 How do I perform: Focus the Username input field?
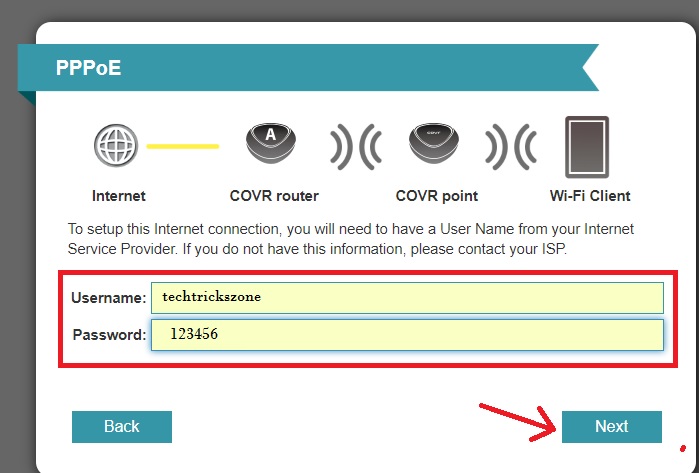pos(406,298)
